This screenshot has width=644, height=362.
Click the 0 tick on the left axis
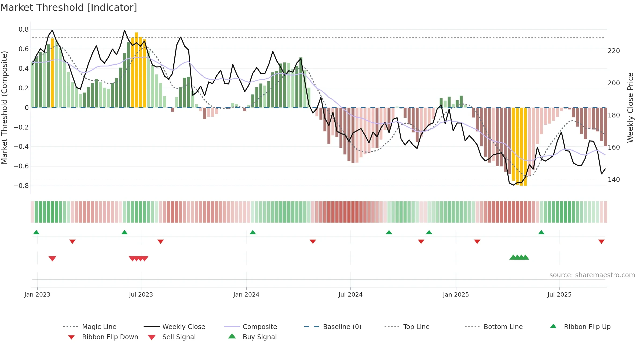(x=27, y=108)
